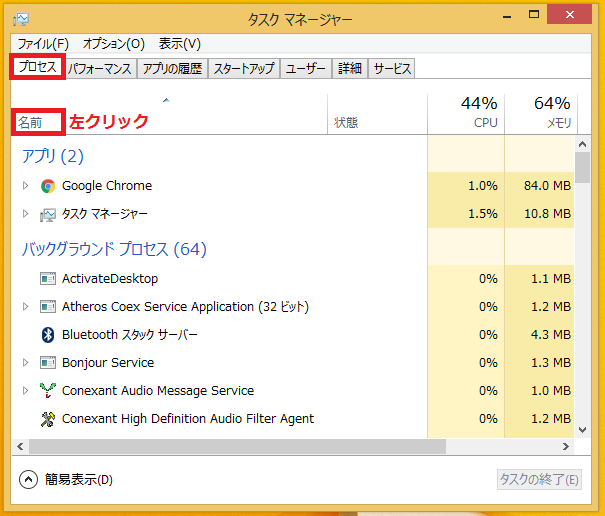Image resolution: width=605 pixels, height=516 pixels.
Task: Click the アプリ (2) group heading
Action: [52, 156]
